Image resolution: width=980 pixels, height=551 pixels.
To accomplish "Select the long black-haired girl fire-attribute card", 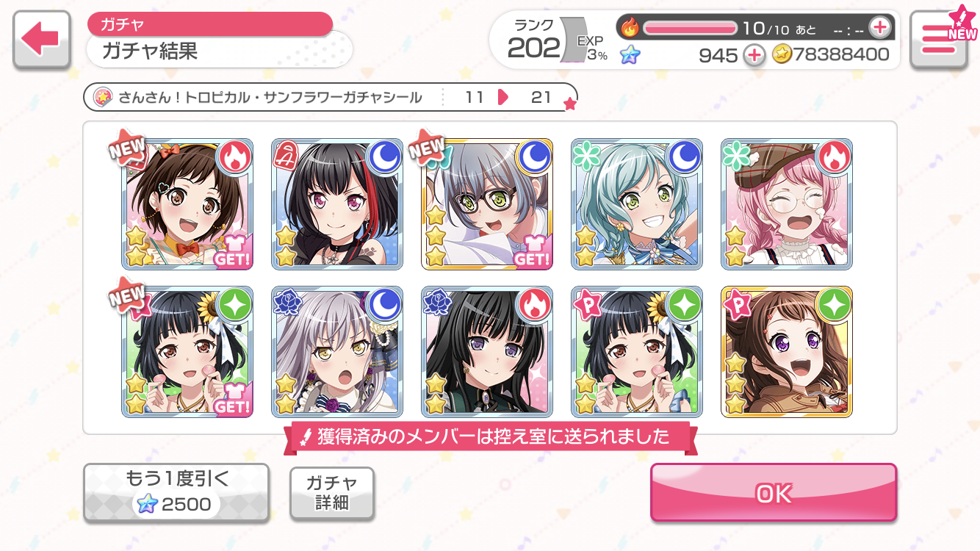I will click(x=487, y=352).
